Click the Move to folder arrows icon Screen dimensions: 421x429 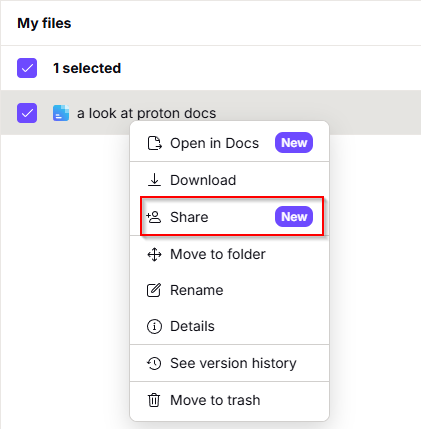[154, 254]
